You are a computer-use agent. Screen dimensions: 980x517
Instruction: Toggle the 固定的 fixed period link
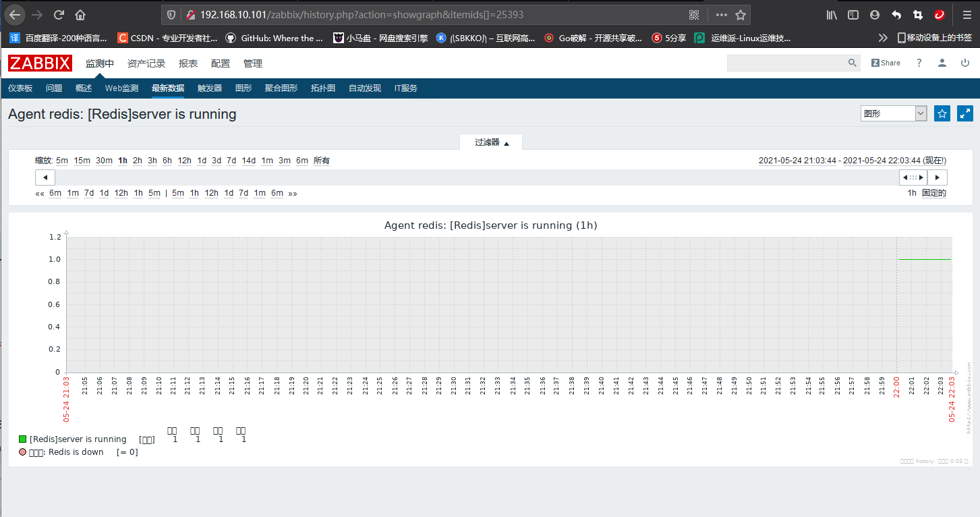pyautogui.click(x=934, y=193)
